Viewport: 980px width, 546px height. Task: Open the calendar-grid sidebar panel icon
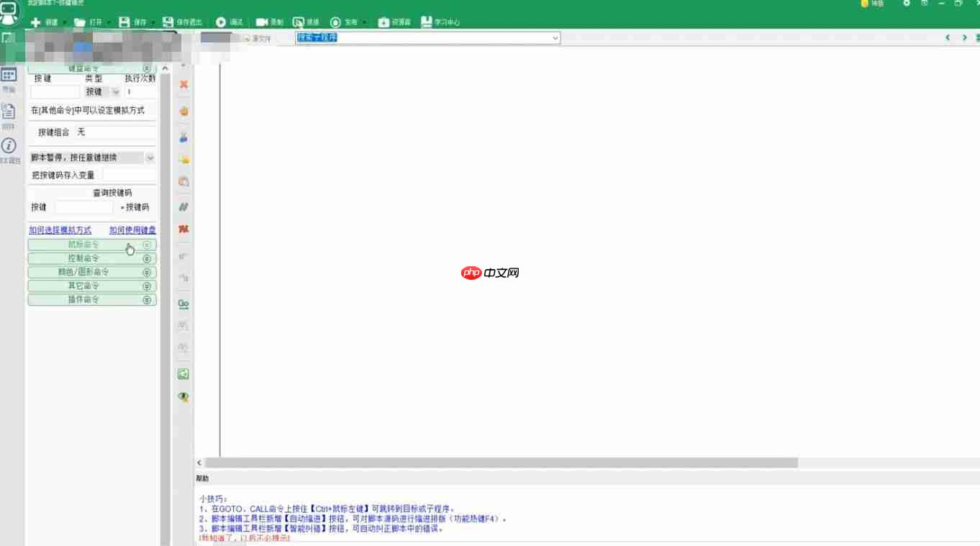click(9, 75)
